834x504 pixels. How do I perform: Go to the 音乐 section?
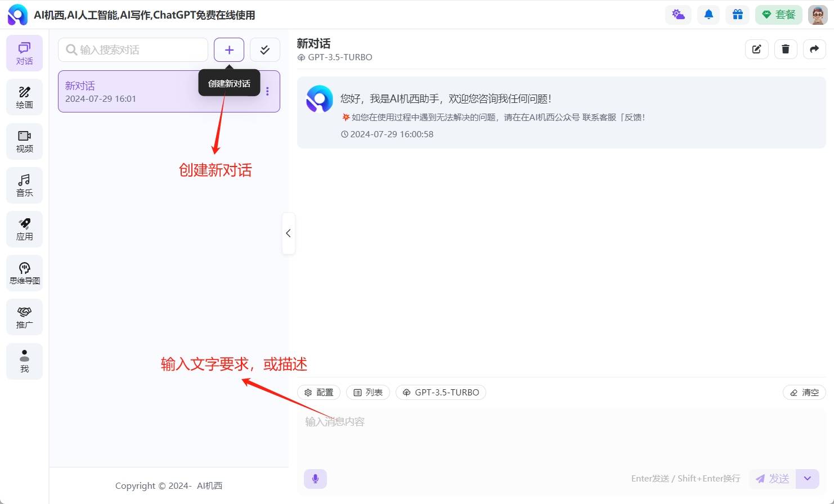point(24,185)
